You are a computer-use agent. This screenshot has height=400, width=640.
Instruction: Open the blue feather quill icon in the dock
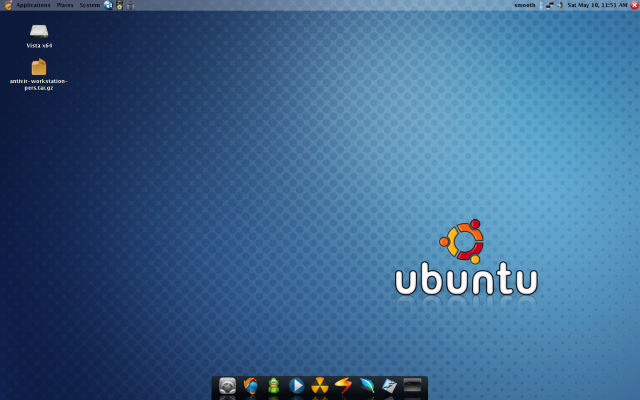[367, 386]
